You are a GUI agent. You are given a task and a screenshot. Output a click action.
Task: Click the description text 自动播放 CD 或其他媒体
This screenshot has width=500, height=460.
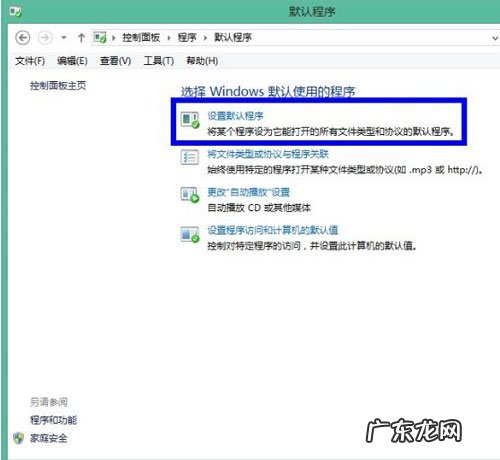[259, 208]
